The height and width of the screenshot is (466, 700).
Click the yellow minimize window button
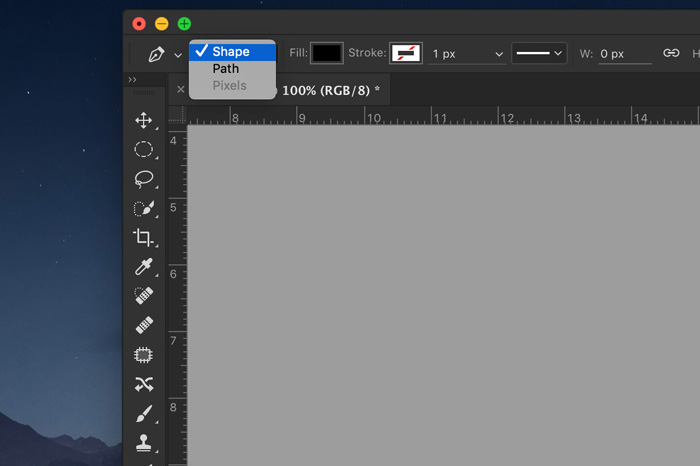pos(162,24)
